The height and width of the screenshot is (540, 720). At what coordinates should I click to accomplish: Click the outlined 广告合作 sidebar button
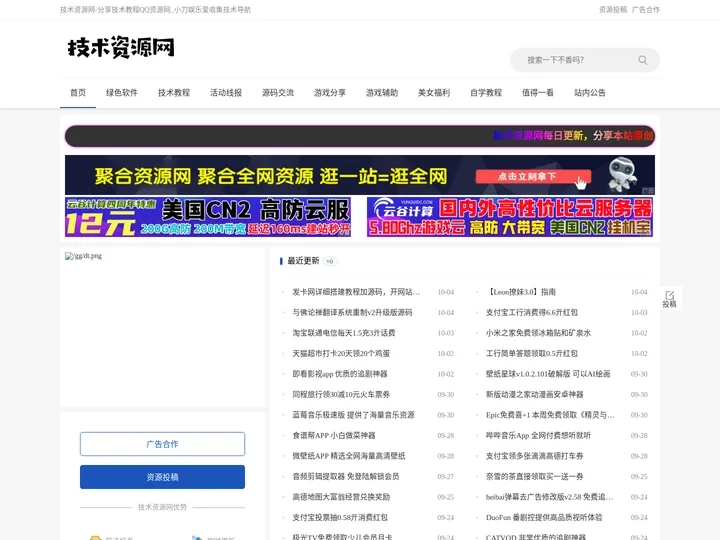point(163,444)
